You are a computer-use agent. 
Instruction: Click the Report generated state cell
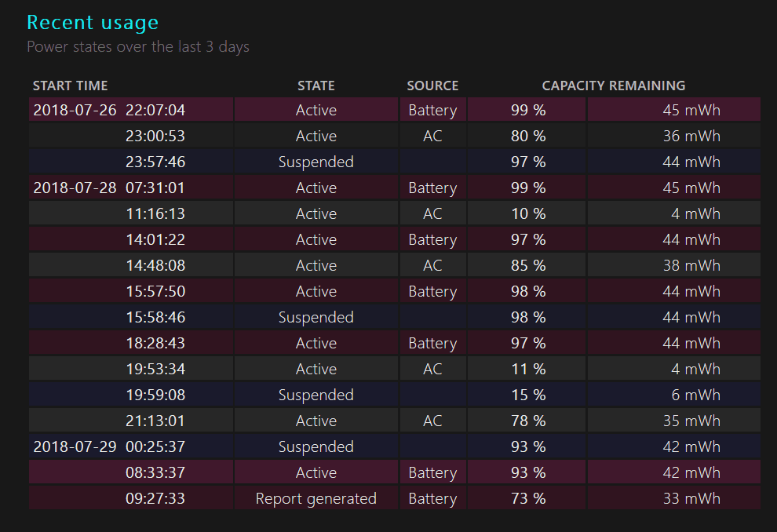[x=316, y=498]
